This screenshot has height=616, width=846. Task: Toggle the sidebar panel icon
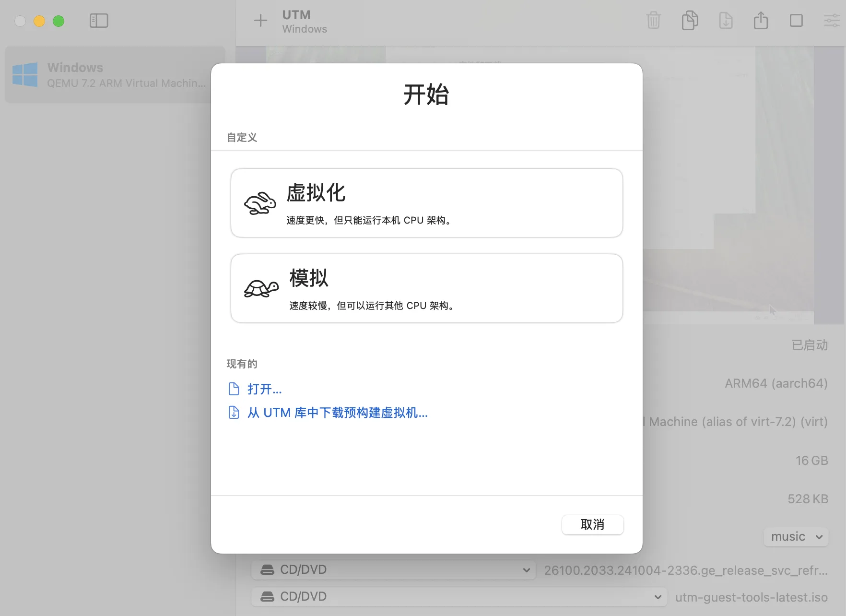[x=99, y=21]
